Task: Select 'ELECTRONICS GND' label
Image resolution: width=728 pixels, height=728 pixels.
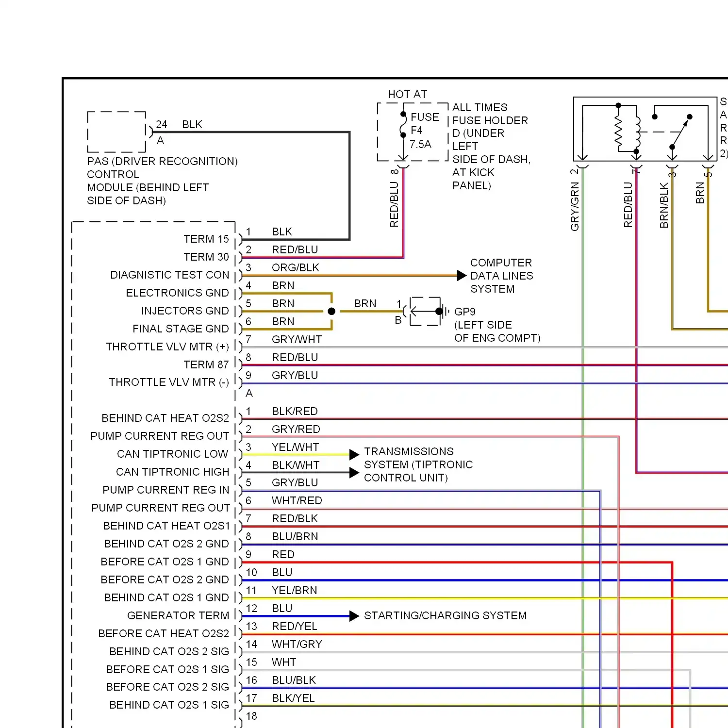Action: tap(177, 293)
